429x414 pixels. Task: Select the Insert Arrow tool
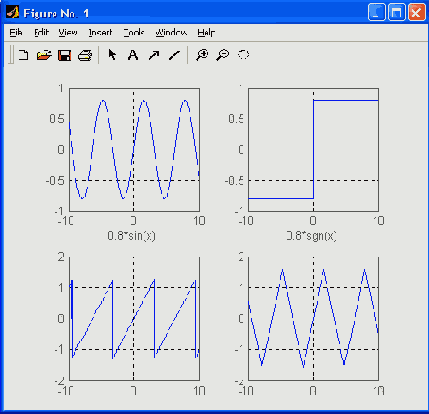(x=154, y=55)
